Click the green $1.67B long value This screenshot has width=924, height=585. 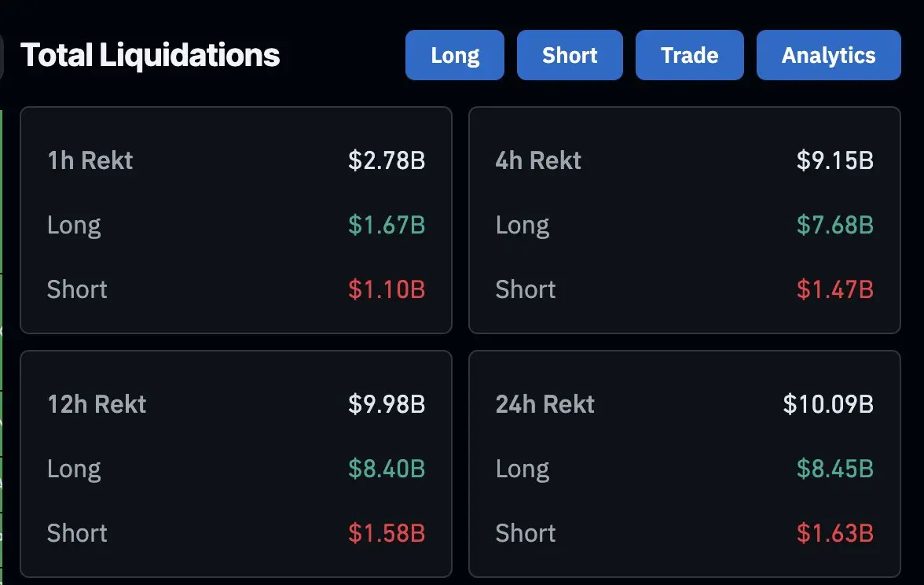(387, 225)
